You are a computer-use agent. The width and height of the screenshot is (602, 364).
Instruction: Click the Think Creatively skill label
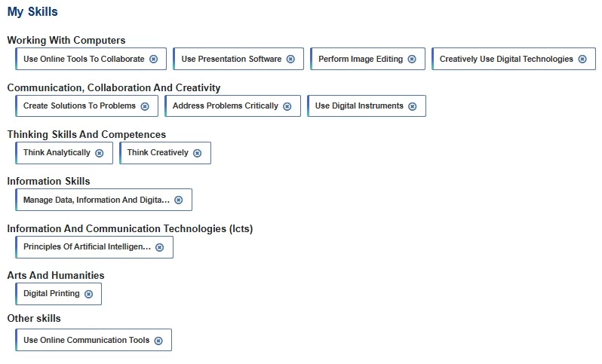tap(158, 153)
